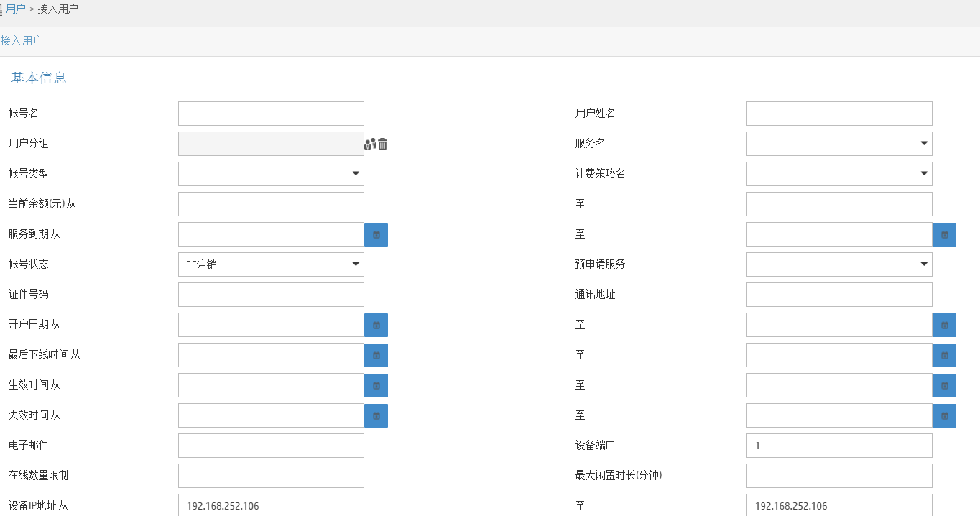The image size is (980, 516).
Task: Focus the 证件号码 input field
Action: [271, 295]
